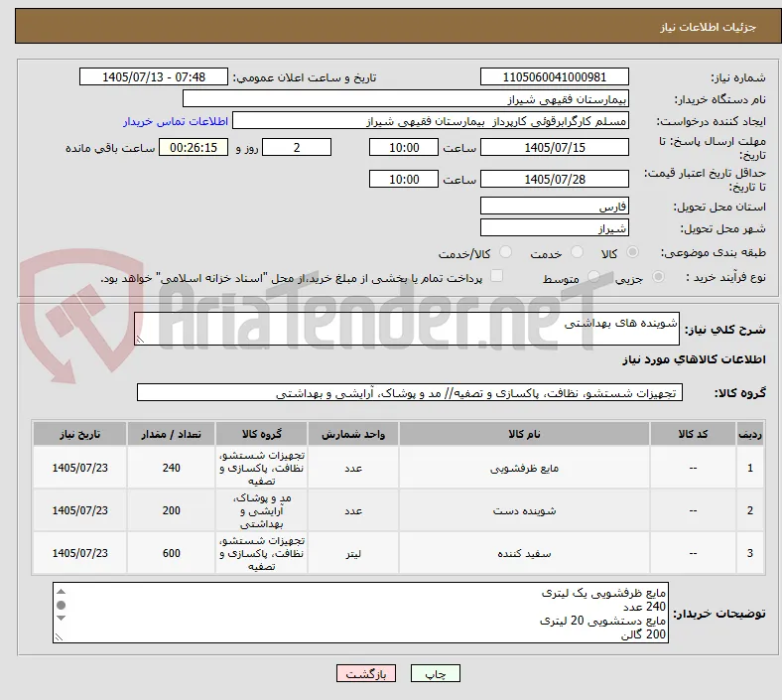Select the کالا radio button
Image resolution: width=782 pixels, height=700 pixels.
coord(632,252)
